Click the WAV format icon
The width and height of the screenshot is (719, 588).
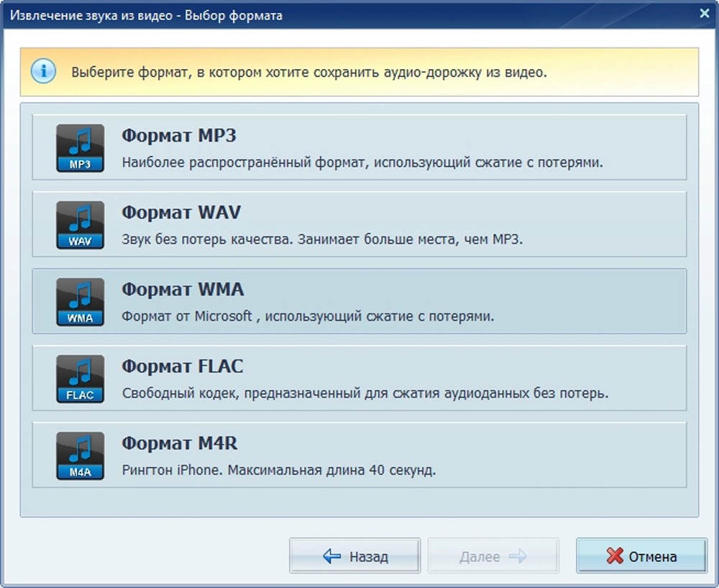pos(81,225)
